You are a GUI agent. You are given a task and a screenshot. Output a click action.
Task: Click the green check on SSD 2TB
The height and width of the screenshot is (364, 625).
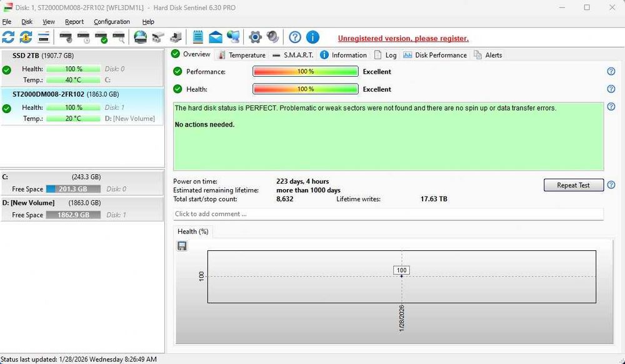[7, 70]
